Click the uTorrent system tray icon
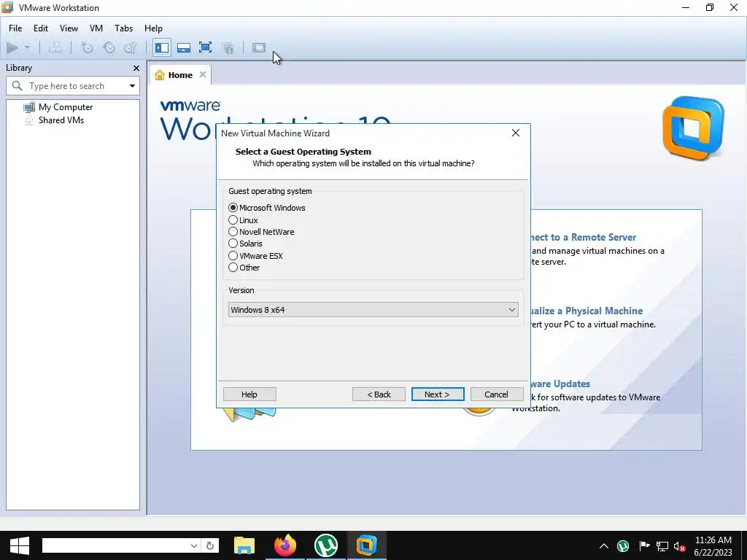 coord(623,546)
